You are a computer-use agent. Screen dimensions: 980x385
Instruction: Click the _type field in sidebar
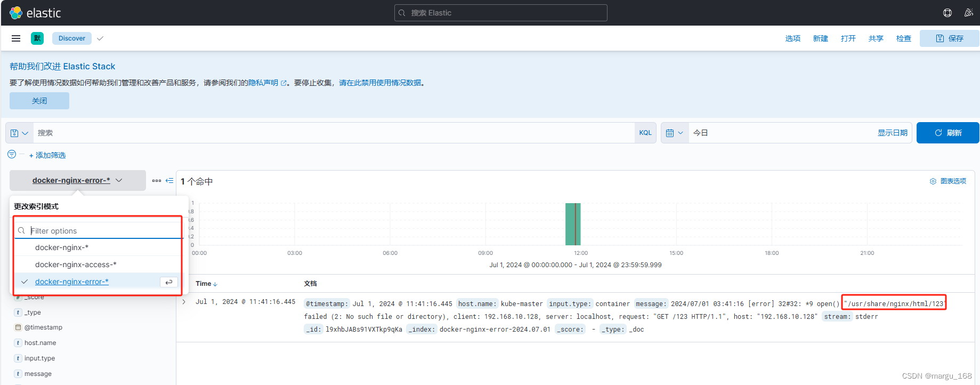tap(33, 312)
